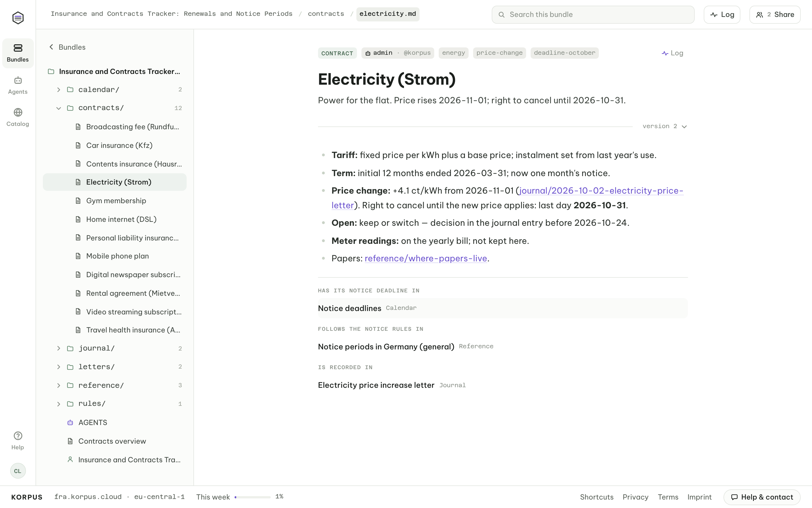
Task: Expand the calendar/ folder
Action: 58,89
